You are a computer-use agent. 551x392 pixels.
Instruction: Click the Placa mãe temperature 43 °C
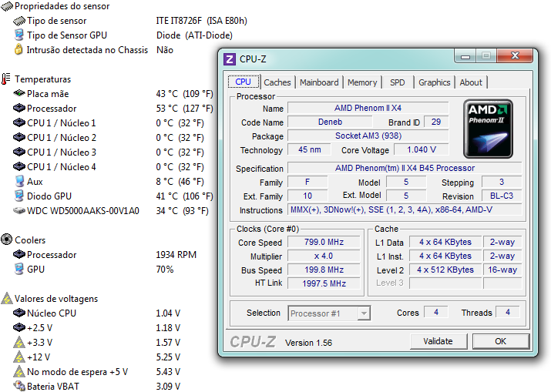pos(184,94)
